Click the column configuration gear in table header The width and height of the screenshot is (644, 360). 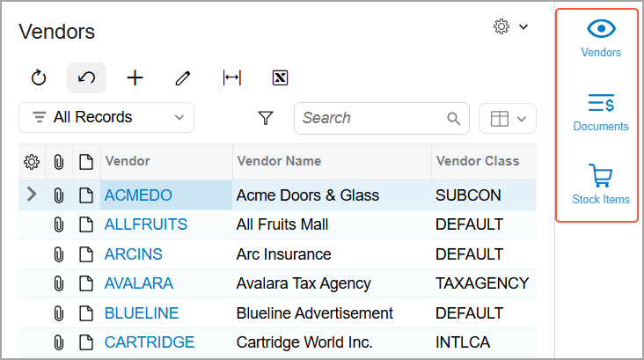click(x=32, y=162)
